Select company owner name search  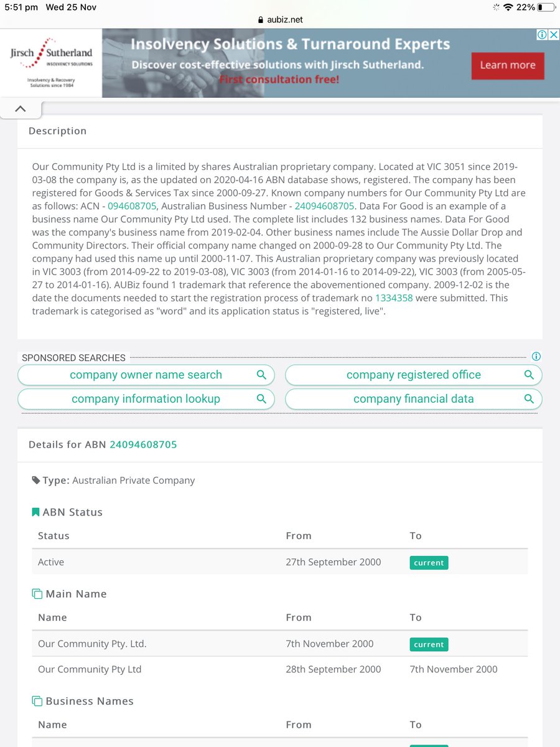pos(146,375)
